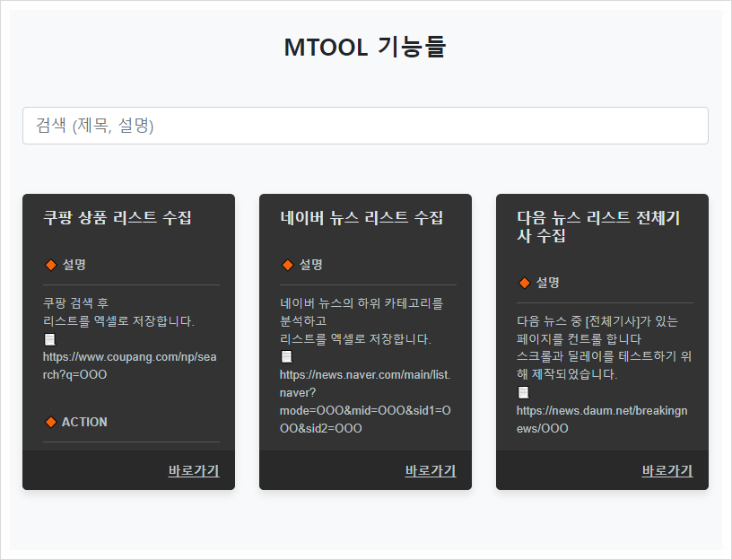The height and width of the screenshot is (560, 732).
Task: Click the ACTION section label in 쿠팡 card
Action: click(x=84, y=422)
